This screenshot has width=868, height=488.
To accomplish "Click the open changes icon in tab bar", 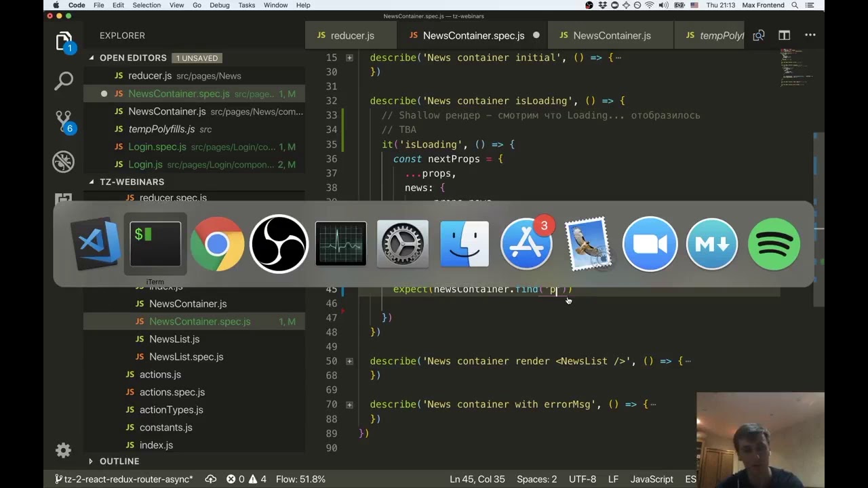I will (x=759, y=35).
